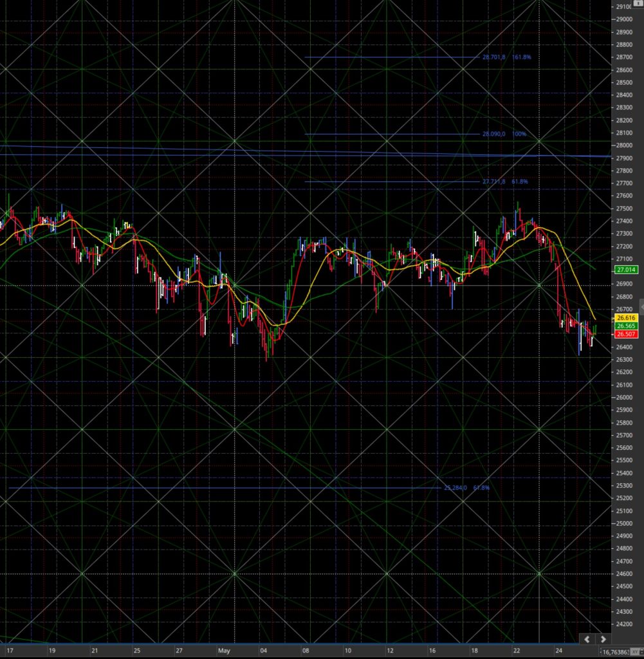The image size is (644, 659).
Task: Click the scroll chart right arrow
Action: click(603, 639)
